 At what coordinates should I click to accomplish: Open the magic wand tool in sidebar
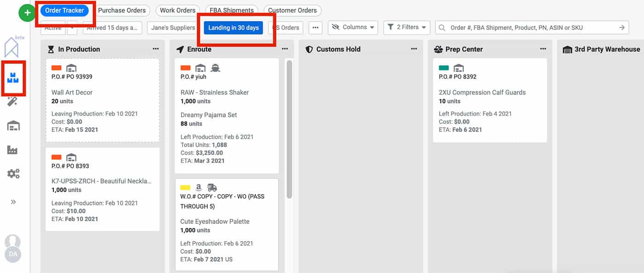tap(13, 102)
